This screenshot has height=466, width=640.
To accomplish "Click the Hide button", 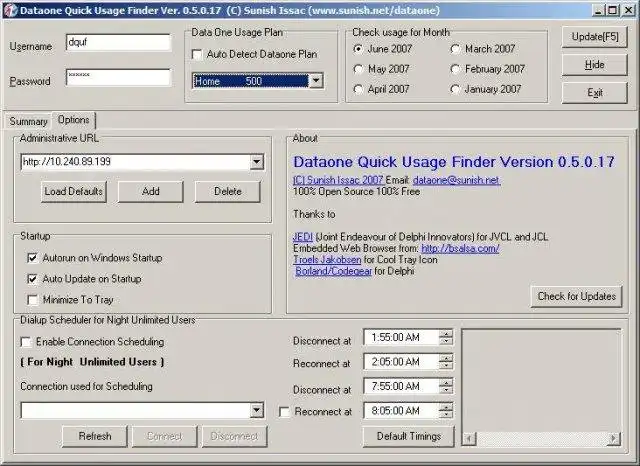I will pos(595,65).
